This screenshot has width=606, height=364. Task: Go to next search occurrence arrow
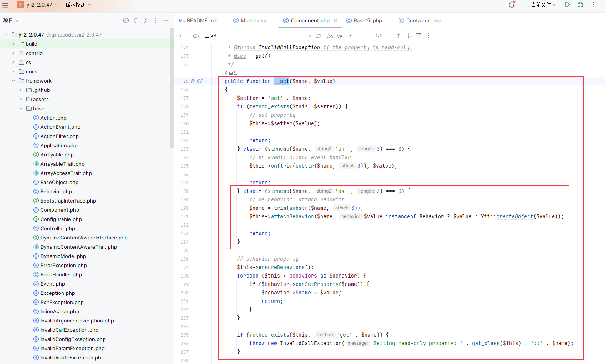[409, 36]
